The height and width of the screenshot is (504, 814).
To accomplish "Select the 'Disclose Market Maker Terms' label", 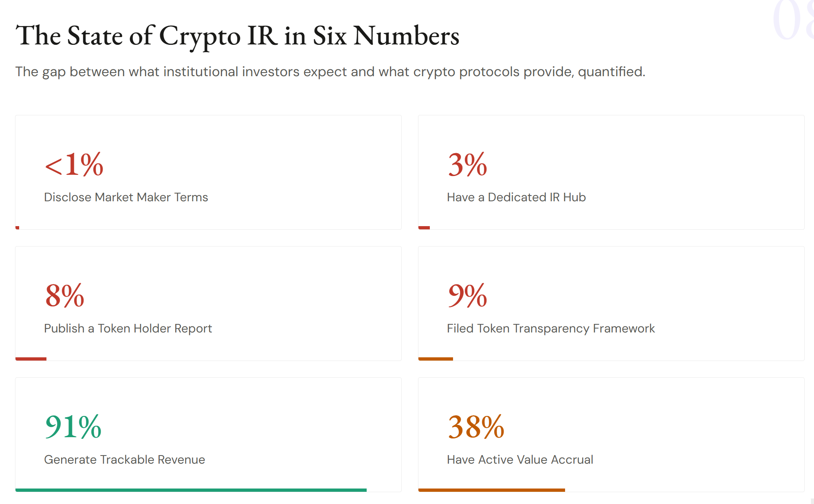I will point(126,197).
